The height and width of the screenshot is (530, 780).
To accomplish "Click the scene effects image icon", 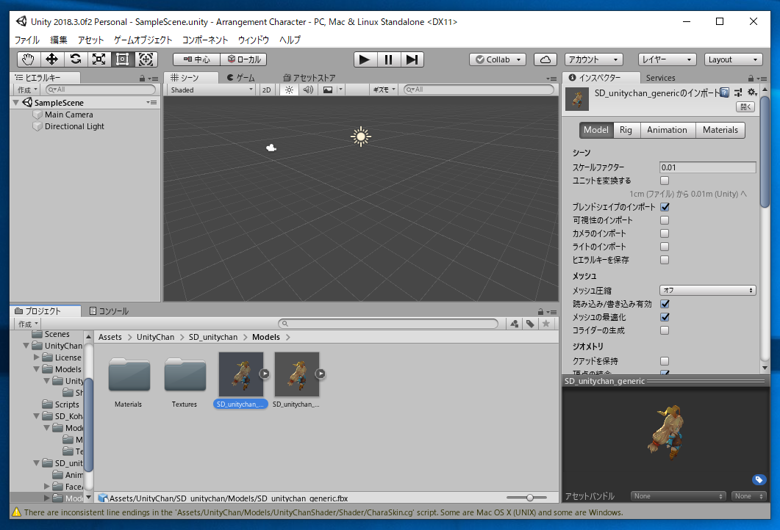I will 328,90.
